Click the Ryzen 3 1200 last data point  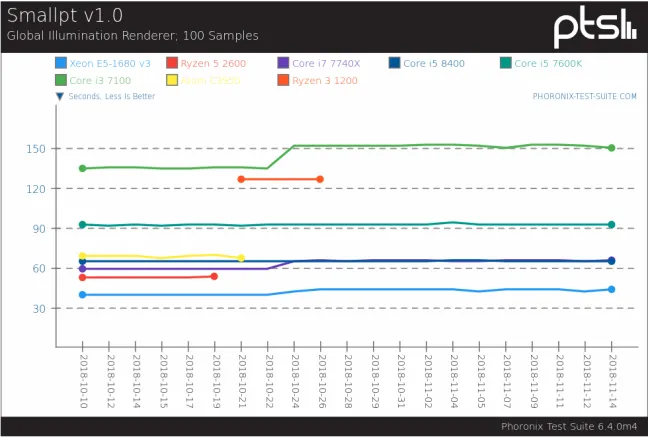320,179
